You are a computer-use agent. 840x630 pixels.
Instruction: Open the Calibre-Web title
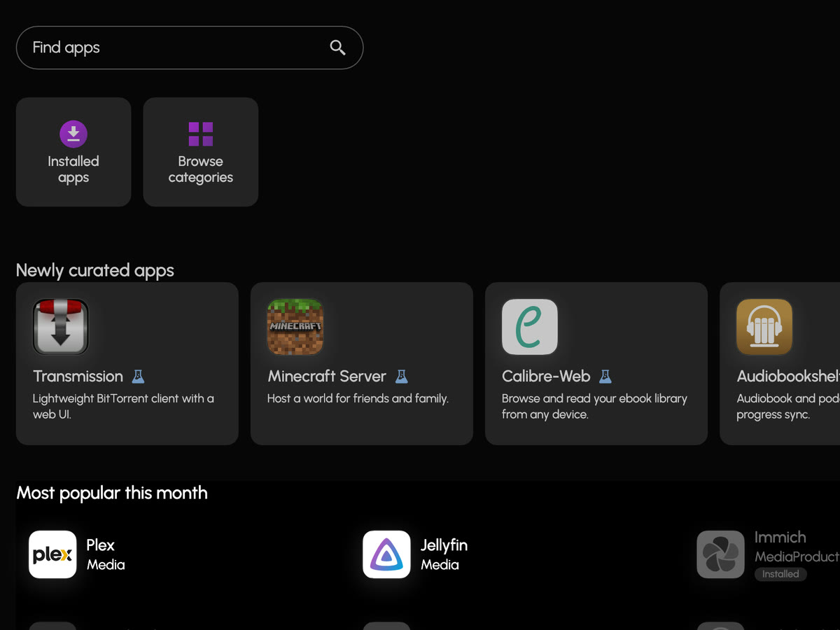coord(546,376)
